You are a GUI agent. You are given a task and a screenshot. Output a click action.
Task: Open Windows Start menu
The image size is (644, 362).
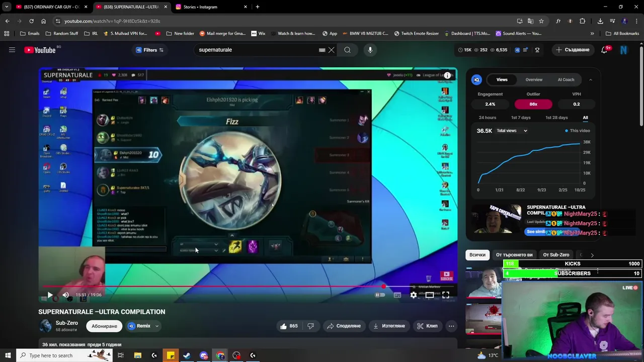7,355
